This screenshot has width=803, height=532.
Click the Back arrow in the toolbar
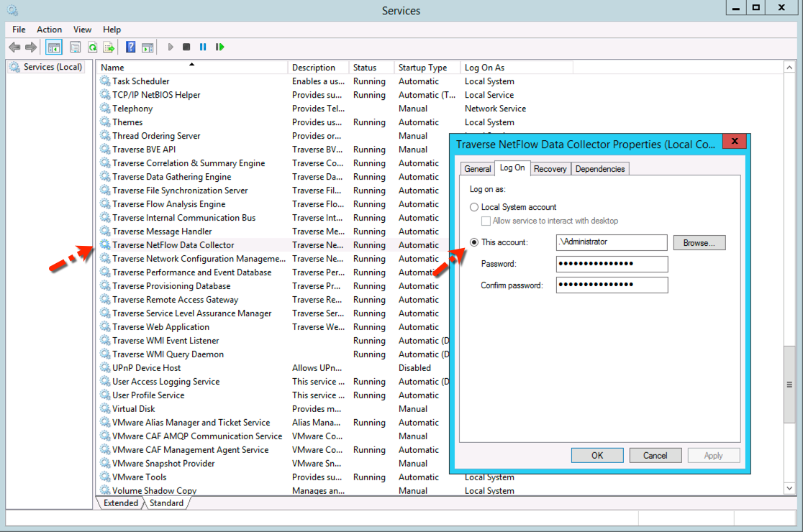[14, 47]
